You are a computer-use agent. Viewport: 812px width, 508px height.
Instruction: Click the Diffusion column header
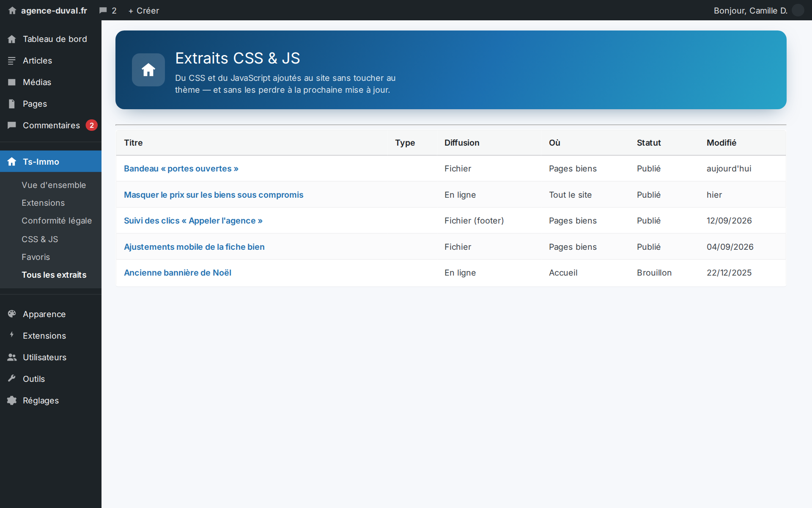462,143
